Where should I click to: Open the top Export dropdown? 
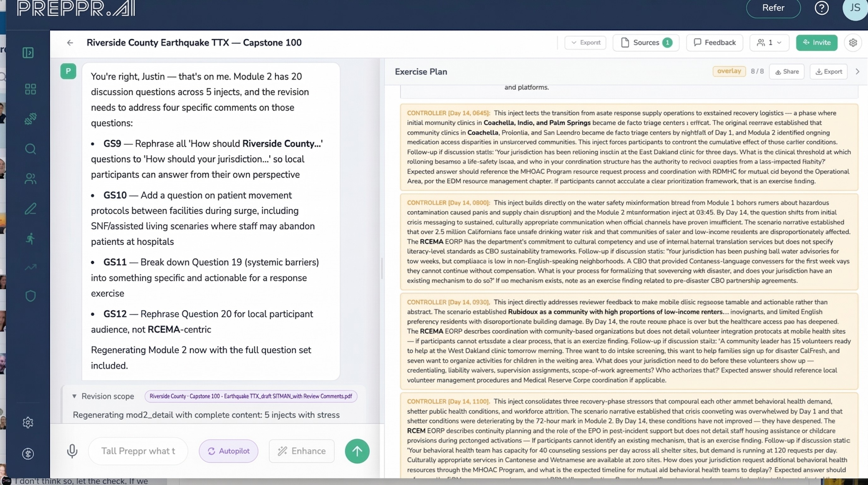[585, 42]
